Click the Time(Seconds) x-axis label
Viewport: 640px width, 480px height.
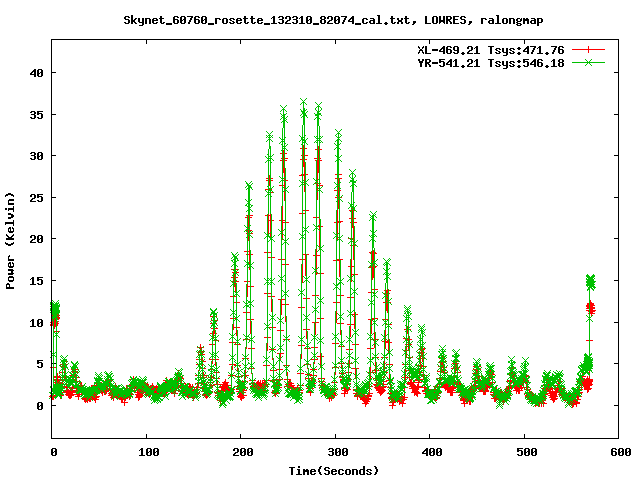[x=333, y=471]
